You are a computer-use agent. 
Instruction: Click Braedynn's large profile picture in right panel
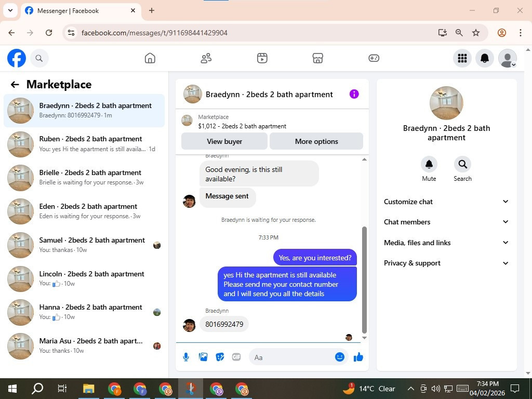(x=446, y=103)
